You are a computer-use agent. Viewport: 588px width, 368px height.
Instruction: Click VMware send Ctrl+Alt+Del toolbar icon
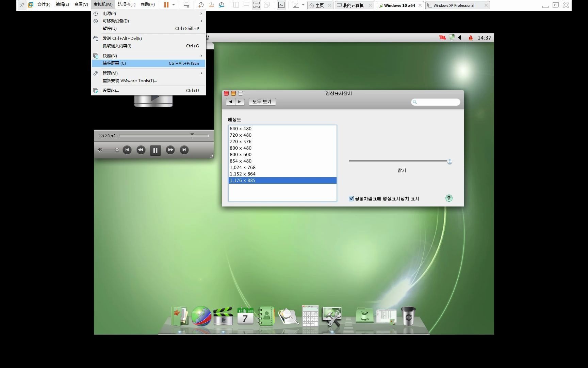pos(186,5)
